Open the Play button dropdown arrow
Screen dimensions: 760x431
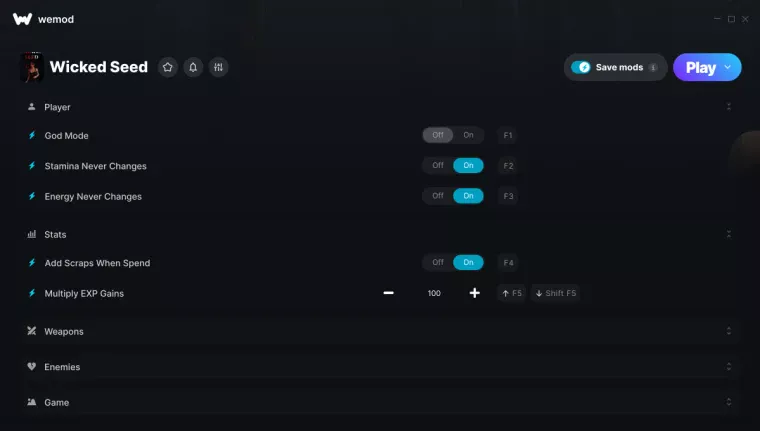728,67
